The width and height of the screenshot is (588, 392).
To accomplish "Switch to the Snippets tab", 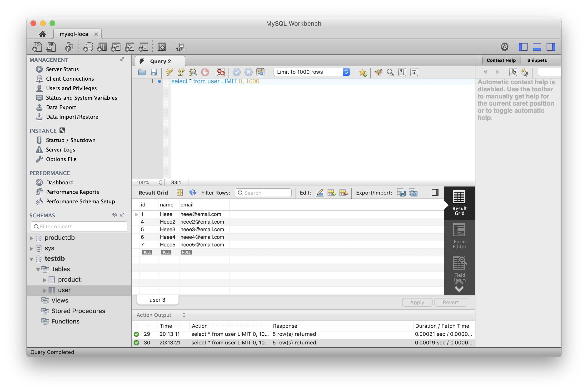I will point(537,60).
